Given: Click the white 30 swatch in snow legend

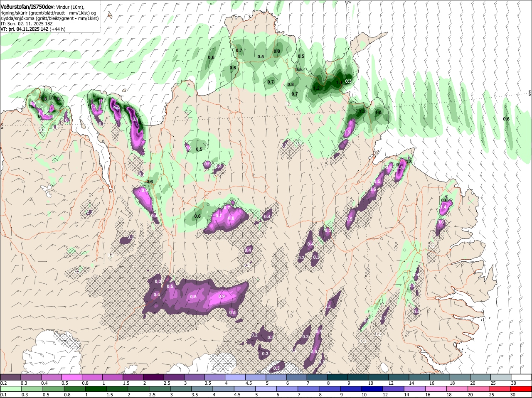Looking at the screenshot, I should tap(522, 377).
